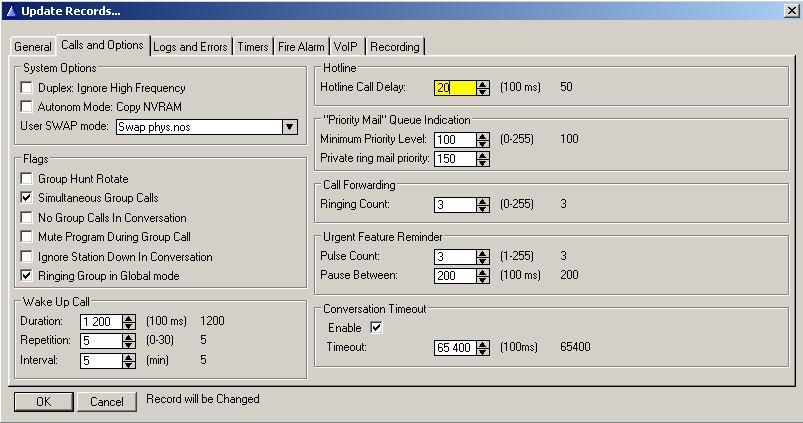Uncheck Simultaneous Group Calls flag
This screenshot has width=803, height=423.
[x=27, y=198]
